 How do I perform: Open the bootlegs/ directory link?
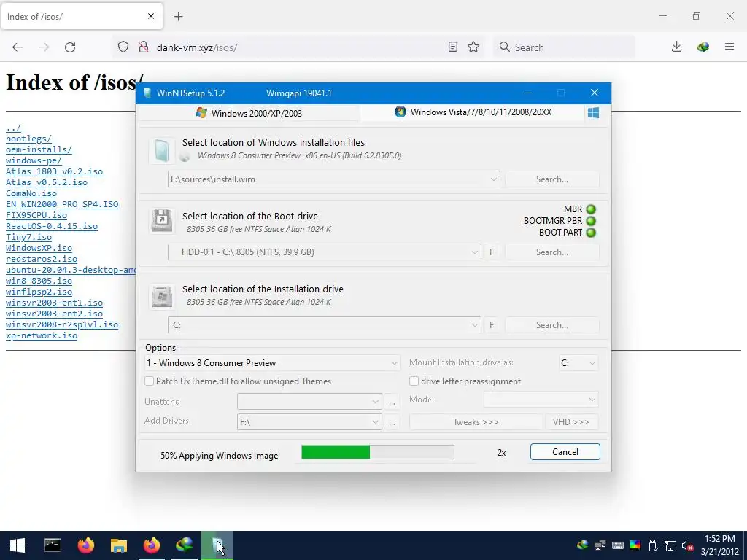(x=28, y=139)
